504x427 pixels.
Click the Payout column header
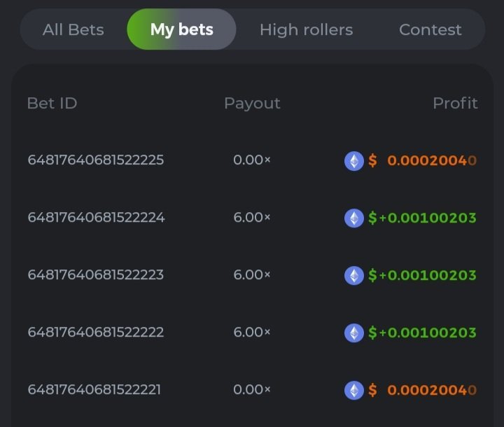pos(252,104)
